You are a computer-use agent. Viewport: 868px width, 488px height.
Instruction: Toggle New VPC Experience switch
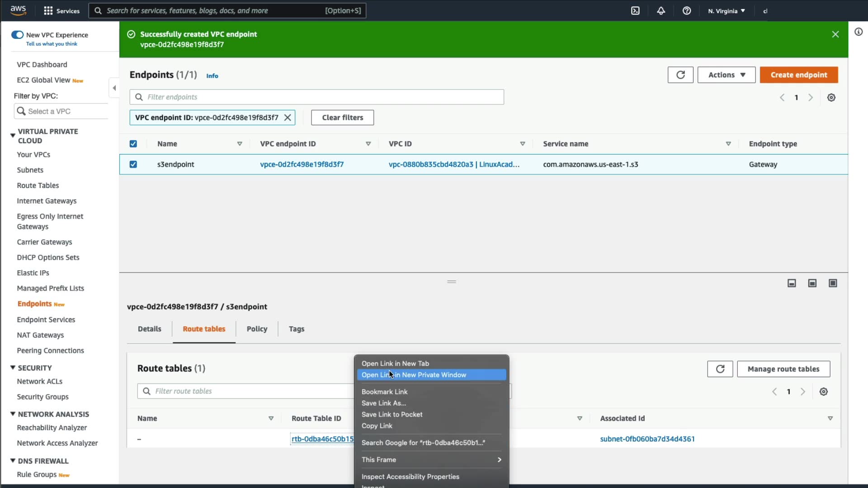coord(17,35)
